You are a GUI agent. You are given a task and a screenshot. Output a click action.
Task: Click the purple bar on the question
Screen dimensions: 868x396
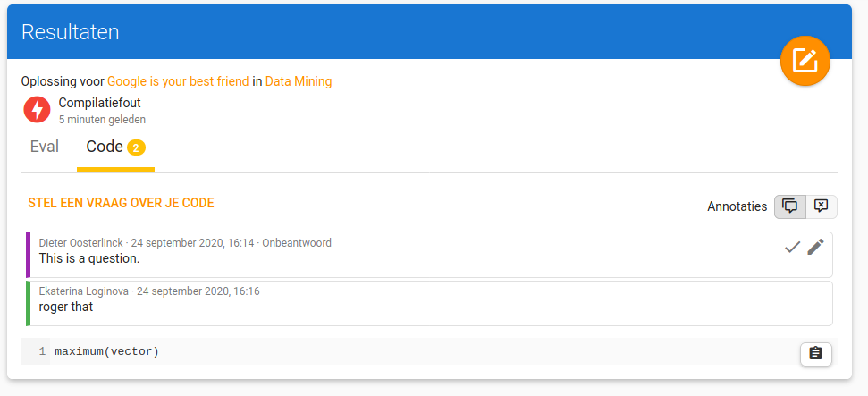[28, 255]
